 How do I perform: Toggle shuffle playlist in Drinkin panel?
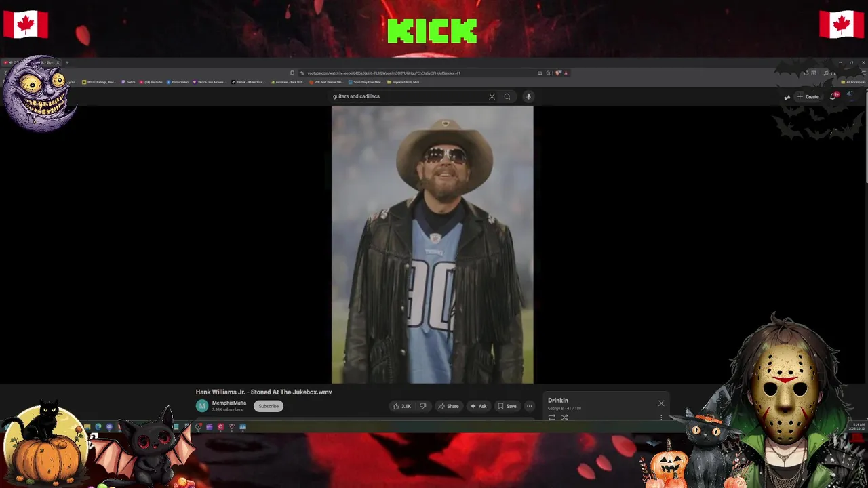click(x=564, y=418)
